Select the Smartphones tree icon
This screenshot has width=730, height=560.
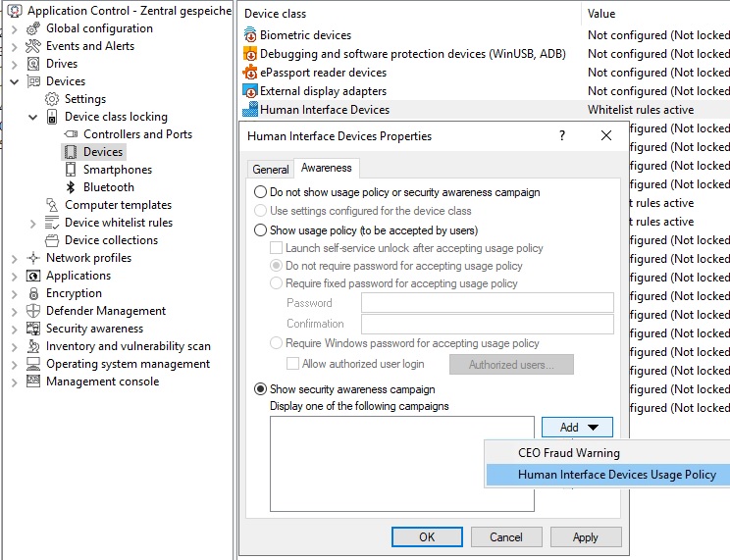pos(71,170)
